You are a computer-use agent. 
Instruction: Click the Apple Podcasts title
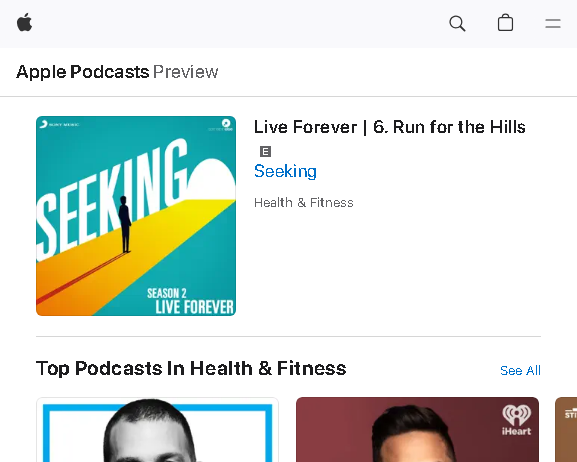[x=83, y=72]
